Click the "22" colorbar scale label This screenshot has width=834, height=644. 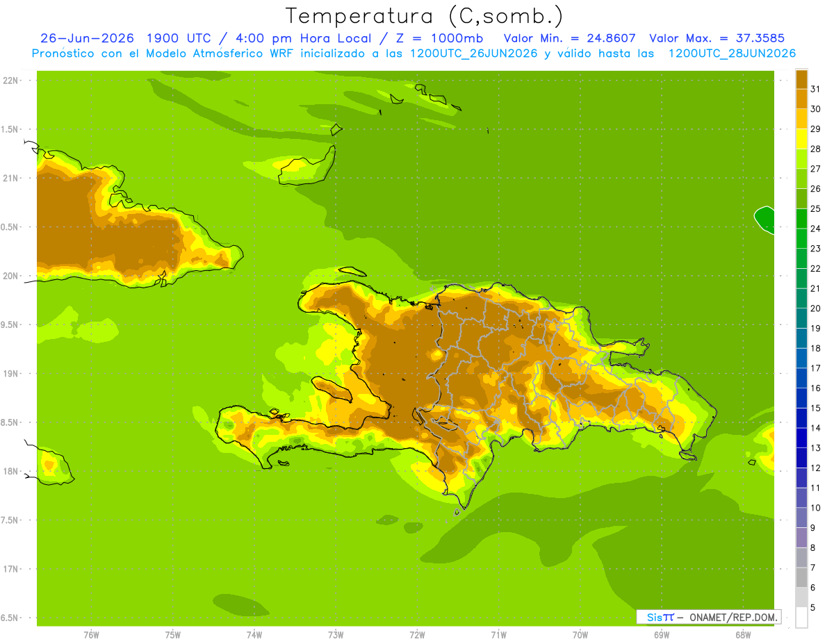coord(815,269)
